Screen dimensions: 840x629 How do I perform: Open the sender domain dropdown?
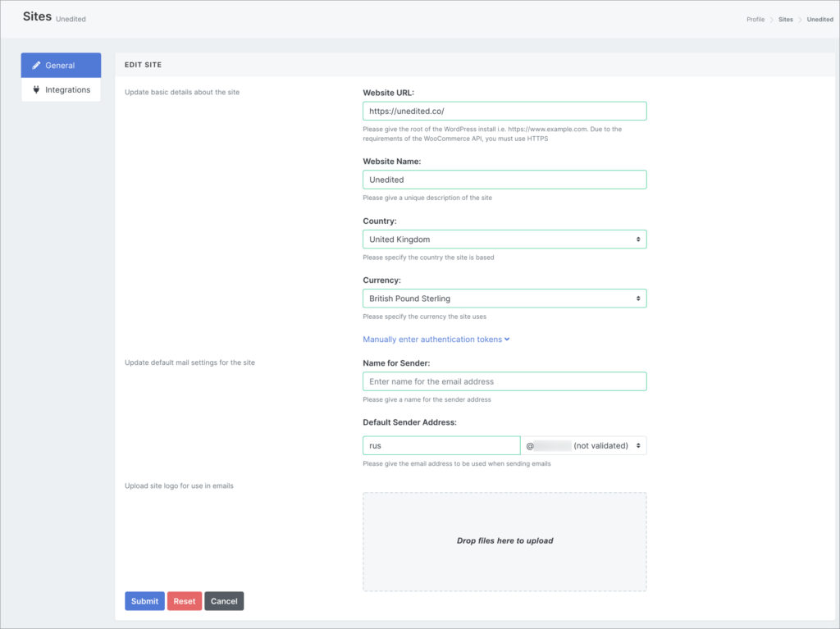click(x=583, y=445)
